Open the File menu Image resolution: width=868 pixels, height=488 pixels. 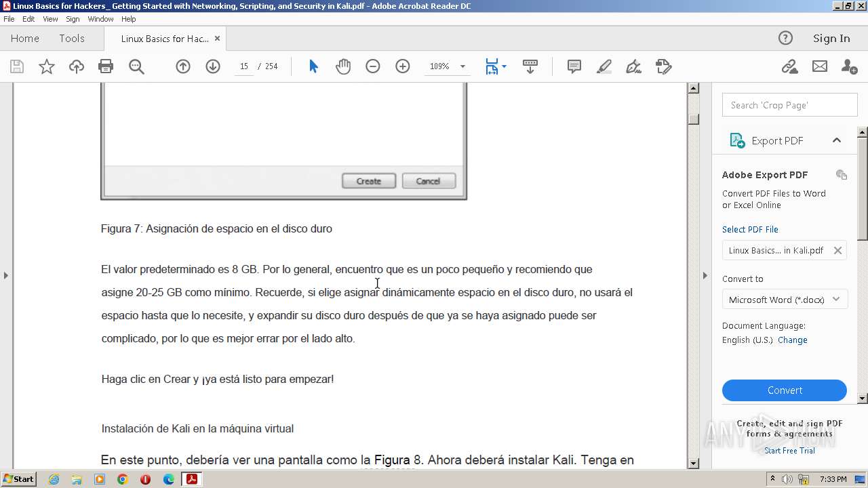(x=9, y=19)
